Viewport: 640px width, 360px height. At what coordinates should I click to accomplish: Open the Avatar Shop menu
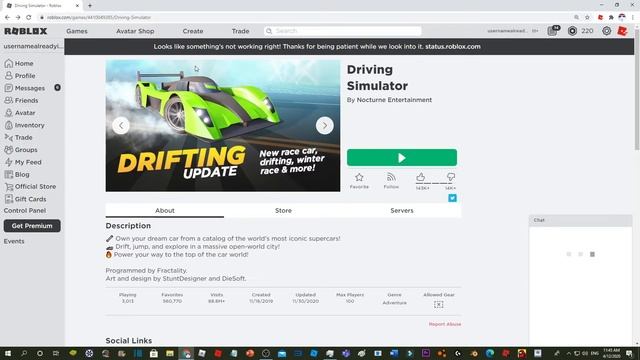tap(135, 31)
